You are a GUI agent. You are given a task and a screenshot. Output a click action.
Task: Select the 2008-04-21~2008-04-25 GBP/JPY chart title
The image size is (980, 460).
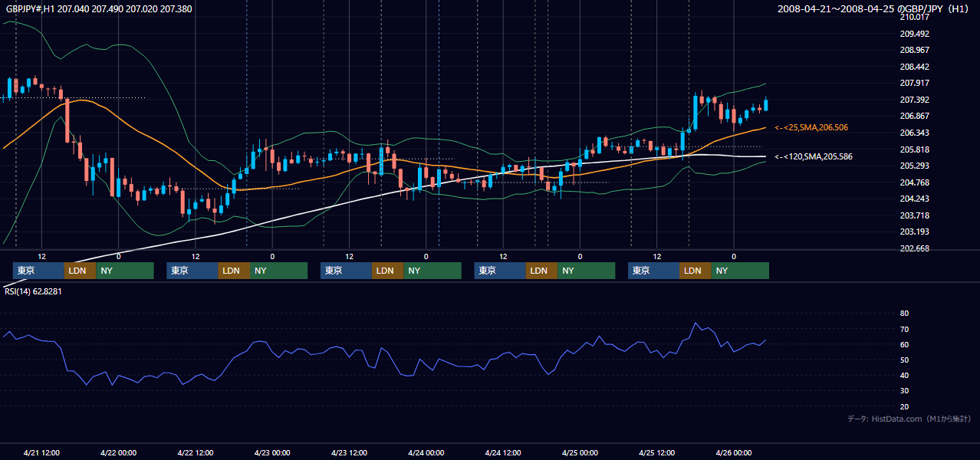point(874,8)
